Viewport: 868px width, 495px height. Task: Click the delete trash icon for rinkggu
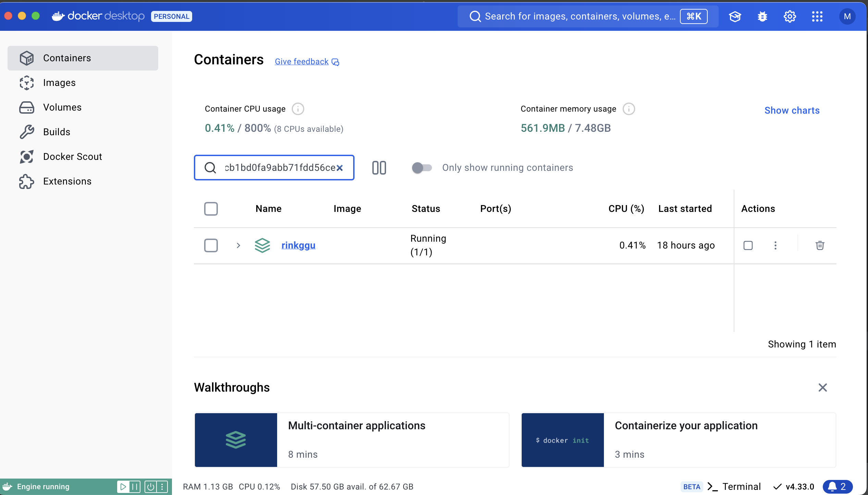point(820,245)
